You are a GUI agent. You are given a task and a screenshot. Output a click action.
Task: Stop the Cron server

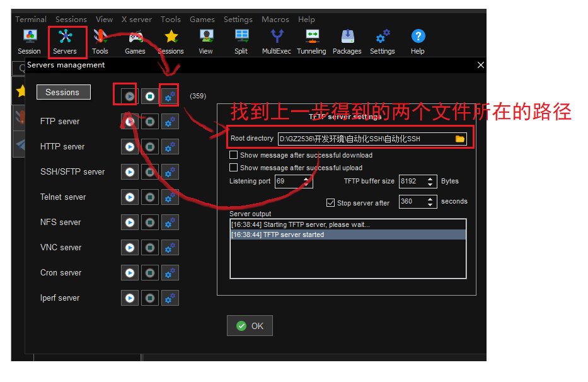tap(150, 273)
